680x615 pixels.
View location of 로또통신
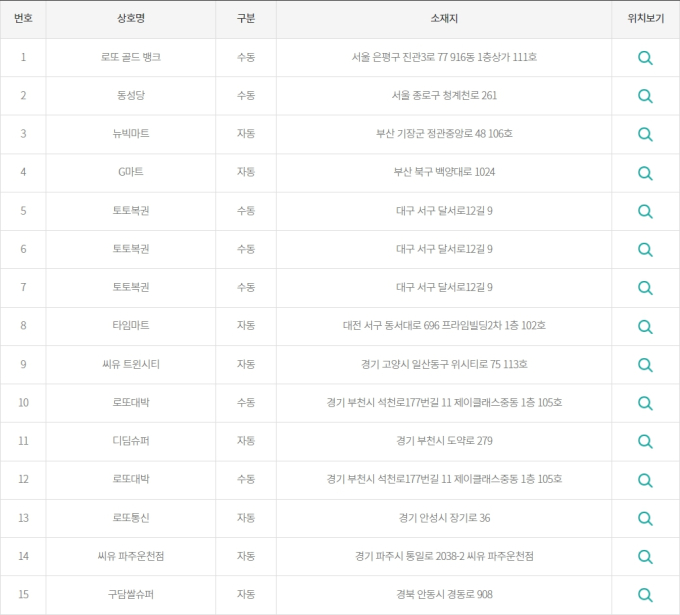click(x=645, y=518)
